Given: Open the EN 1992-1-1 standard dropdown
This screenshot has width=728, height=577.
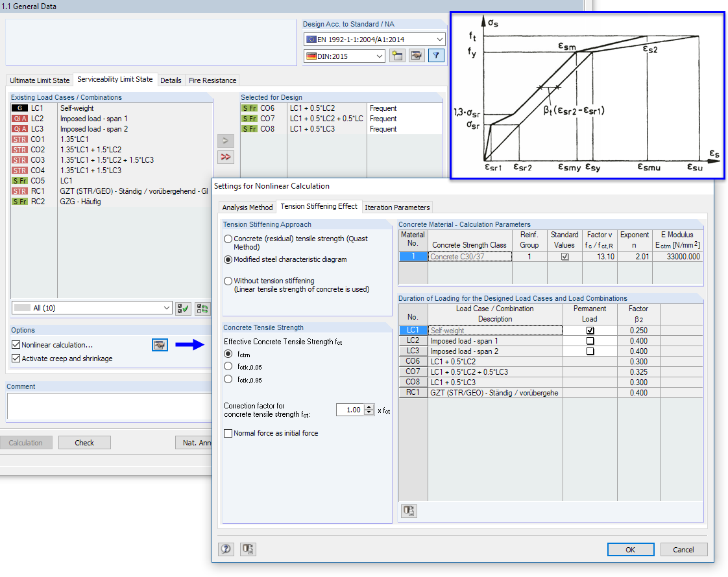Looking at the screenshot, I should [x=439, y=40].
